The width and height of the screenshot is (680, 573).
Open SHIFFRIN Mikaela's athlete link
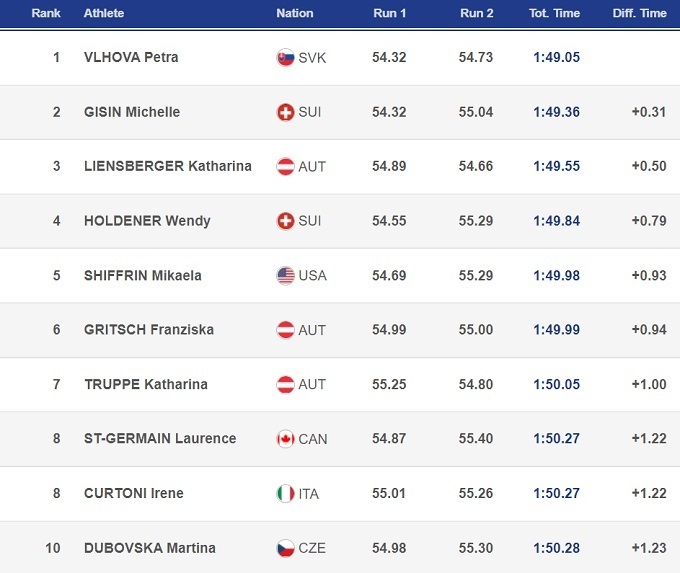(143, 276)
